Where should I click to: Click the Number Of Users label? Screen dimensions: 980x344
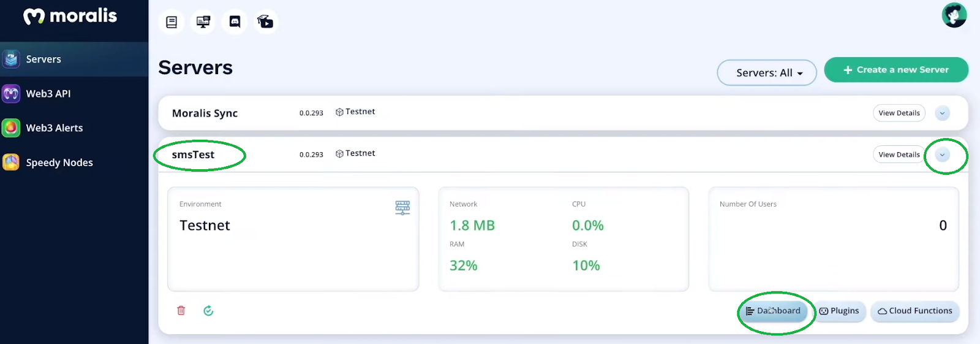[748, 204]
